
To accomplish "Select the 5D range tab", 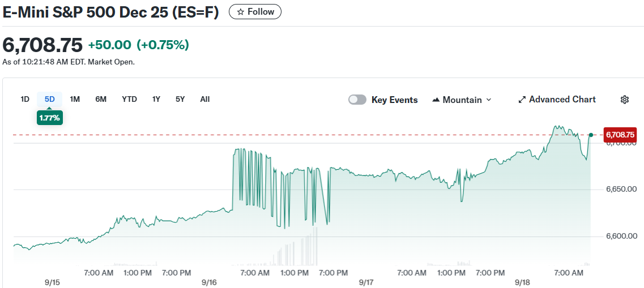I will (x=50, y=99).
